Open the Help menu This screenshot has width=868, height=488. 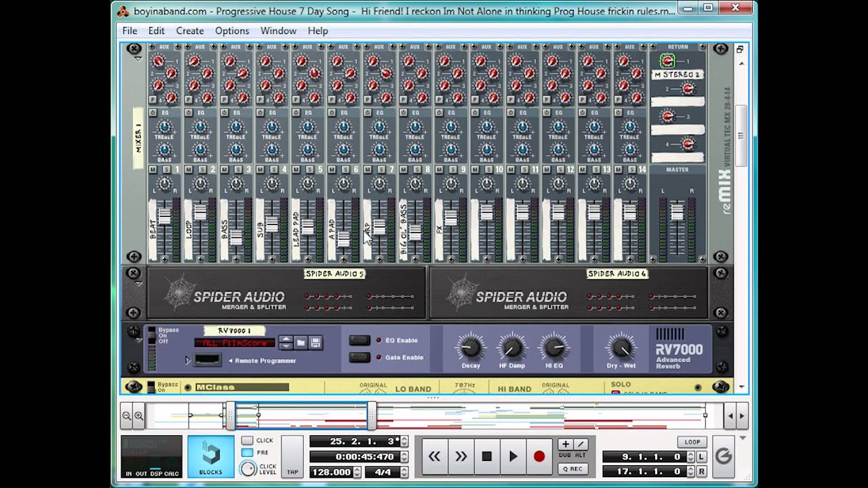click(317, 30)
